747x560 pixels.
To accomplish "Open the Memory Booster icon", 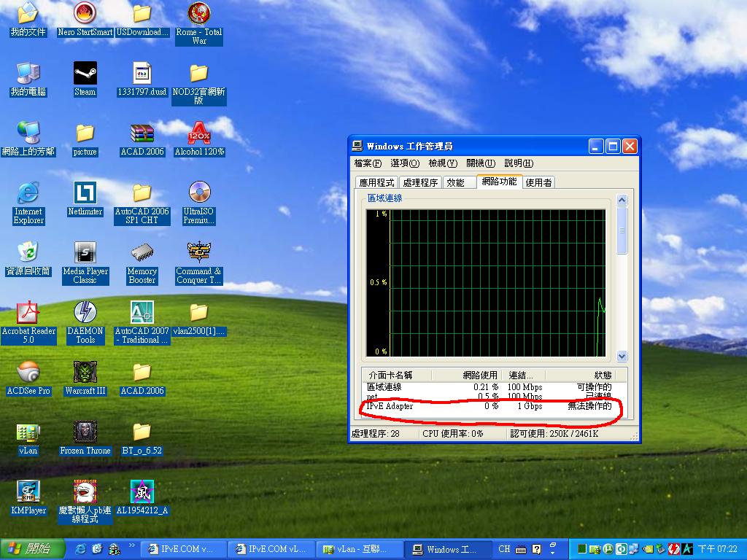I will point(142,253).
